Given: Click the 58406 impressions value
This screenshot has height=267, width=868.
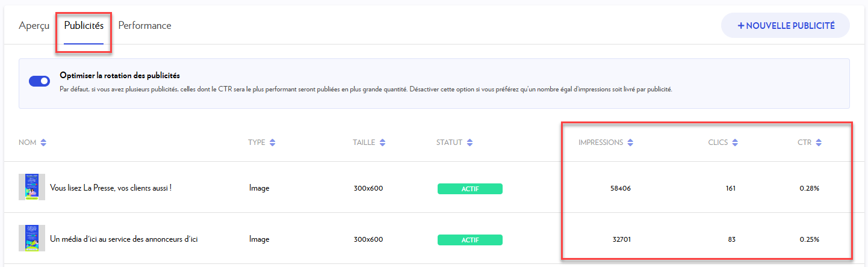Looking at the screenshot, I should tap(620, 188).
